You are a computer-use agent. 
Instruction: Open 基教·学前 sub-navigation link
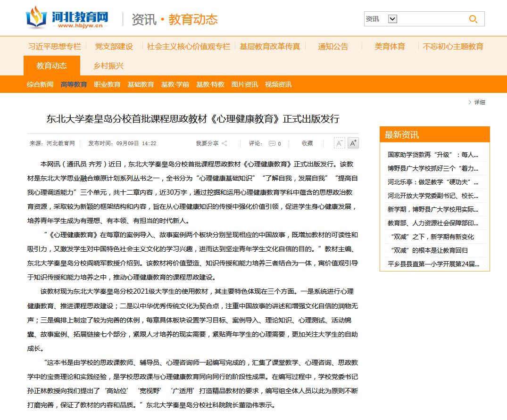tap(175, 85)
